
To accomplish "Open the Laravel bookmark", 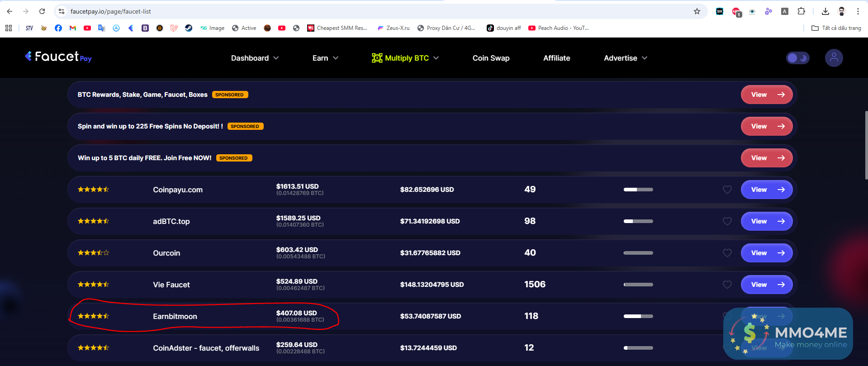I will click(x=174, y=28).
